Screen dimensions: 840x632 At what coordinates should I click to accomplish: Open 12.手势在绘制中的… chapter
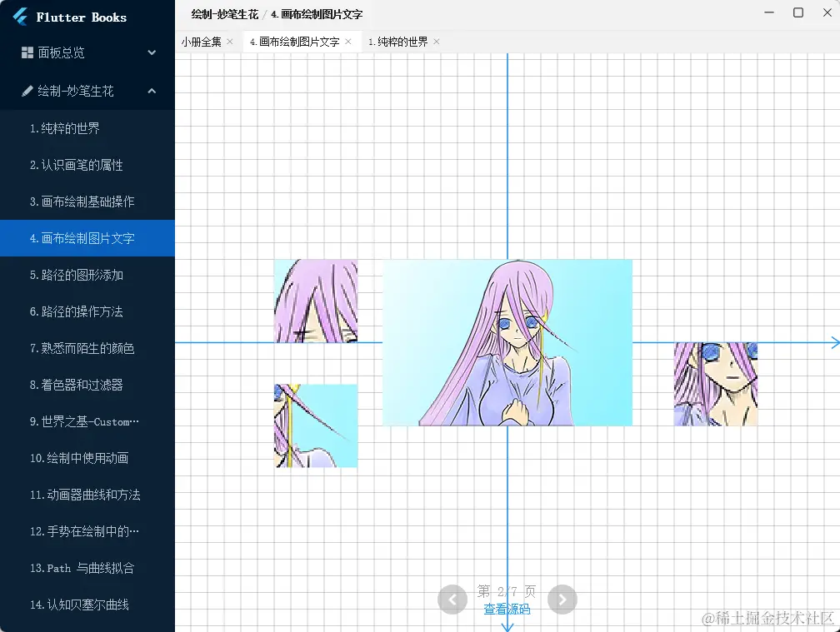point(87,531)
